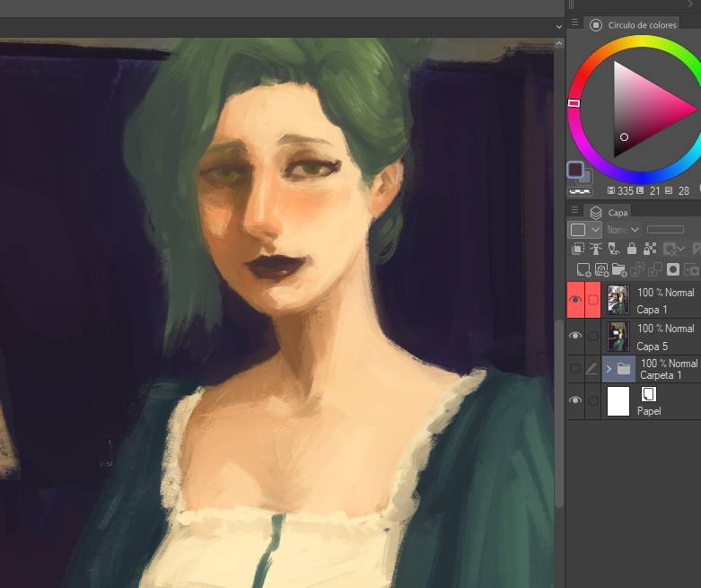Toggle clip to layer below icon

[578, 249]
